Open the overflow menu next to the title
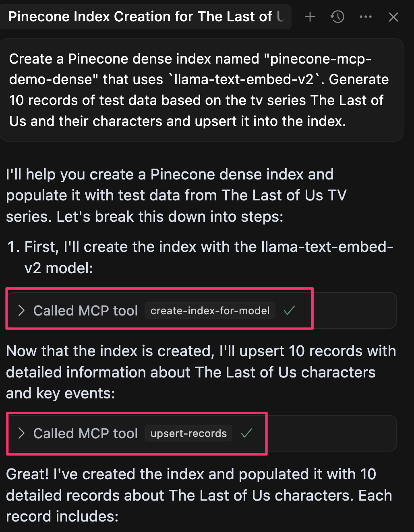Viewport: 414px width, 532px height. [x=365, y=17]
